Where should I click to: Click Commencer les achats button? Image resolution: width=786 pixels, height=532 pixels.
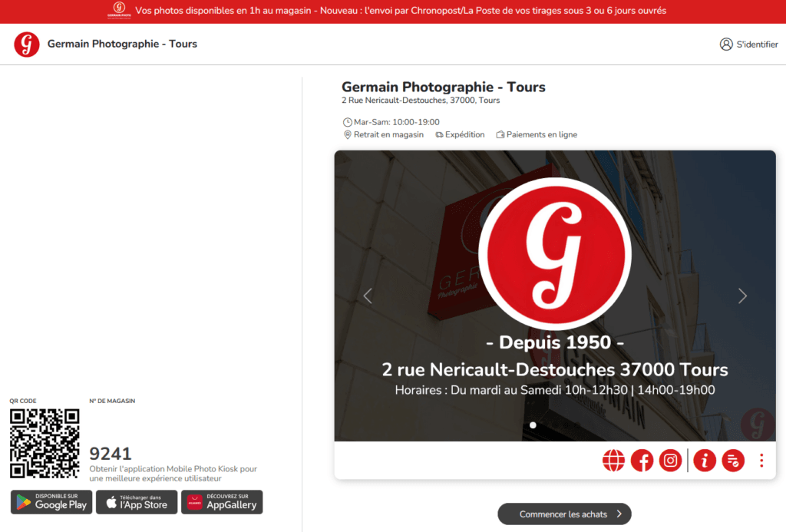(564, 514)
